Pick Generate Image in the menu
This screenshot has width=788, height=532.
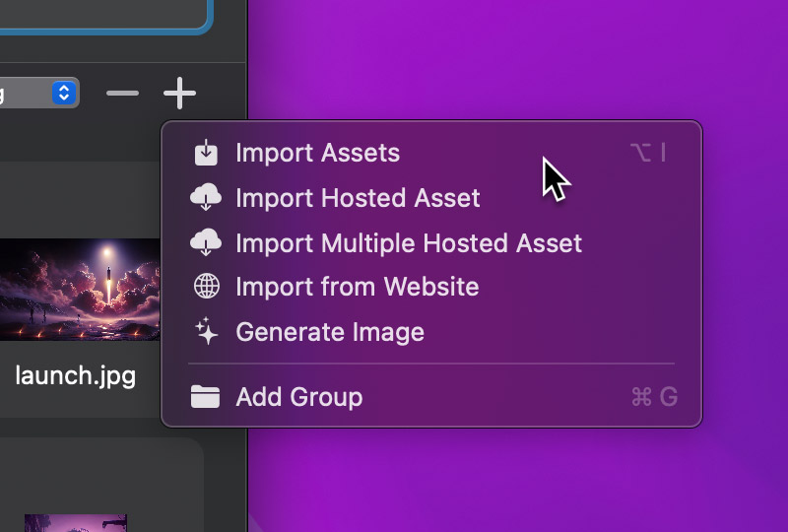click(x=330, y=332)
